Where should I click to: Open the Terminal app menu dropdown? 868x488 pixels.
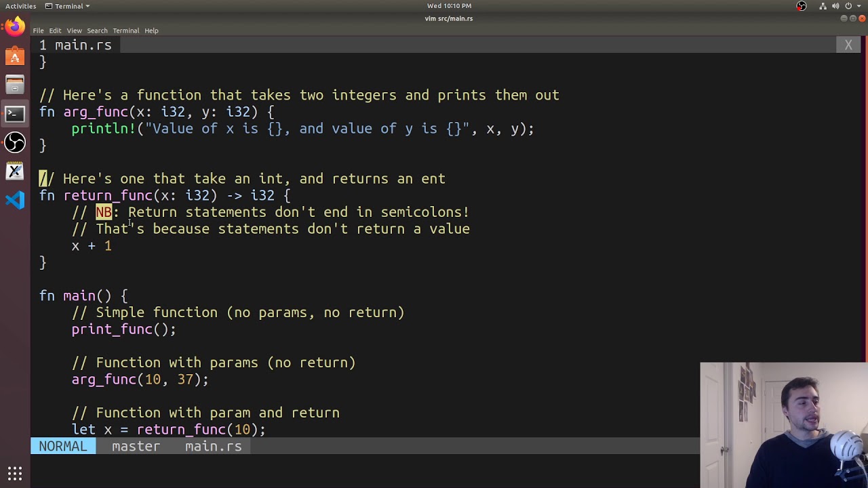click(x=67, y=6)
